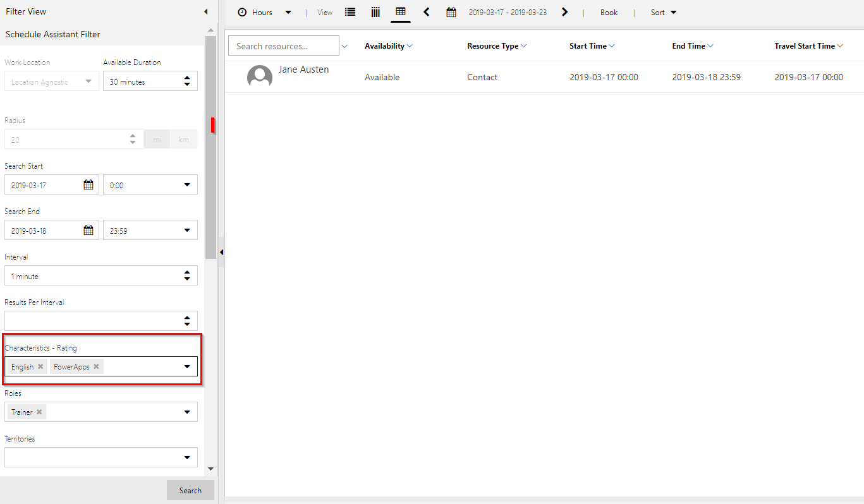The image size is (864, 504).
Task: Remove the PowerApps characteristic tag
Action: 96,366
